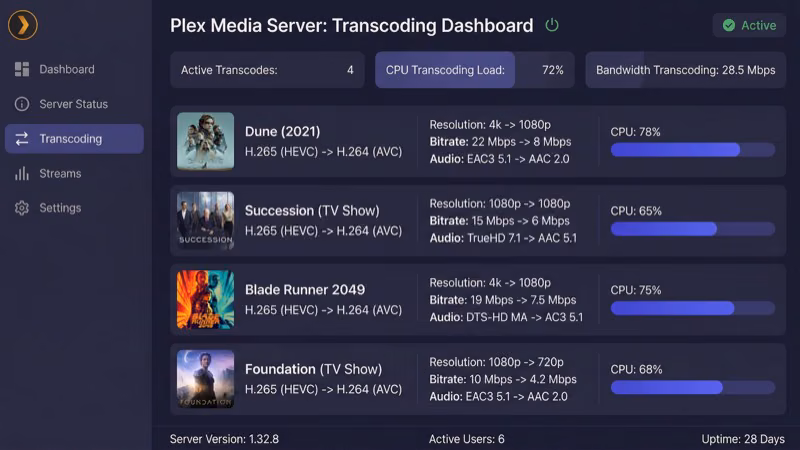800x450 pixels.
Task: Click the 72% CPU load value
Action: coord(553,70)
